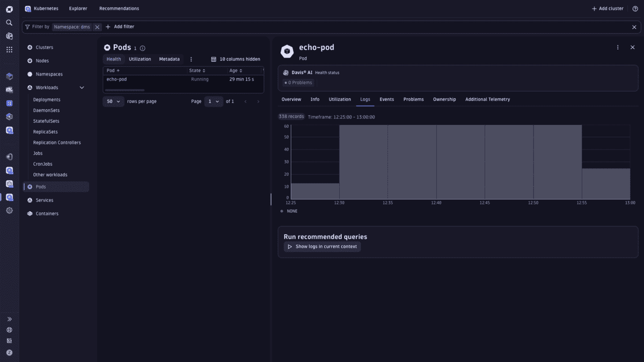Image resolution: width=644 pixels, height=362 pixels.
Task: Click the info icon next to Pods heading
Action: pos(142,48)
